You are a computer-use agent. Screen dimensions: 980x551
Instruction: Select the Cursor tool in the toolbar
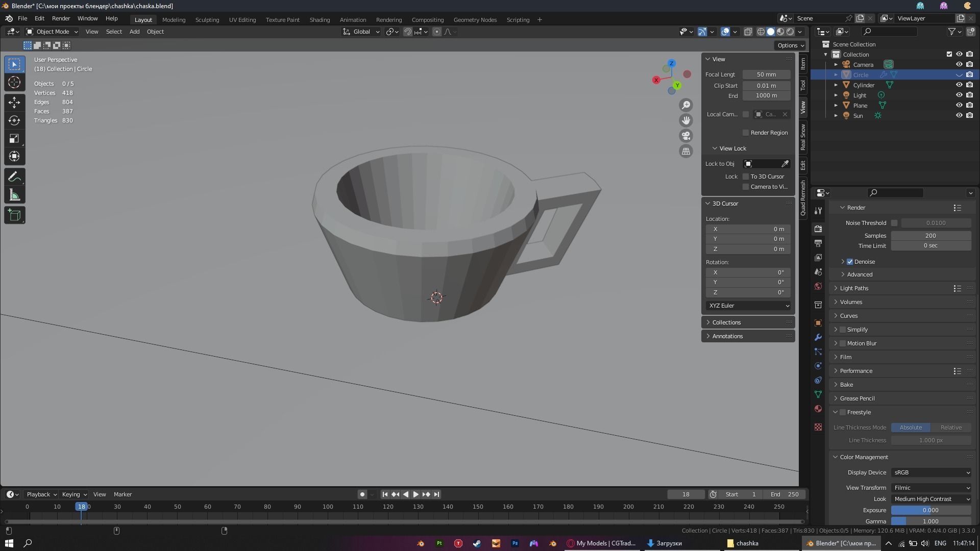click(14, 82)
